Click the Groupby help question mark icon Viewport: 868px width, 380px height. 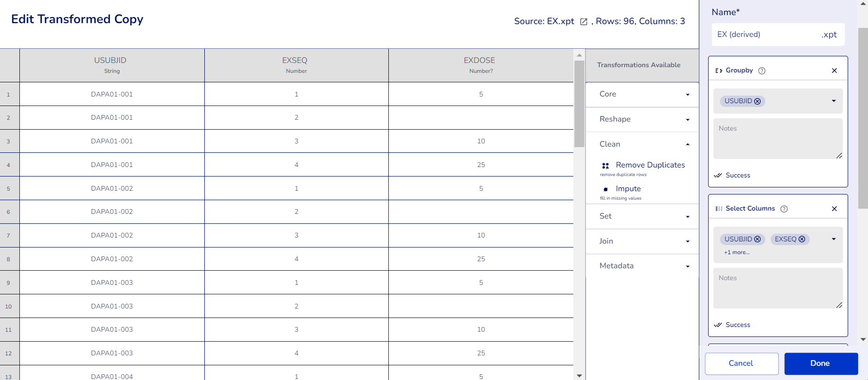(762, 71)
